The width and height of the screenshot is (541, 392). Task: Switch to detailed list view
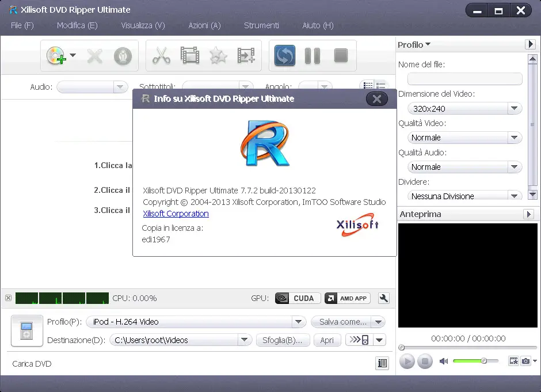(x=380, y=85)
